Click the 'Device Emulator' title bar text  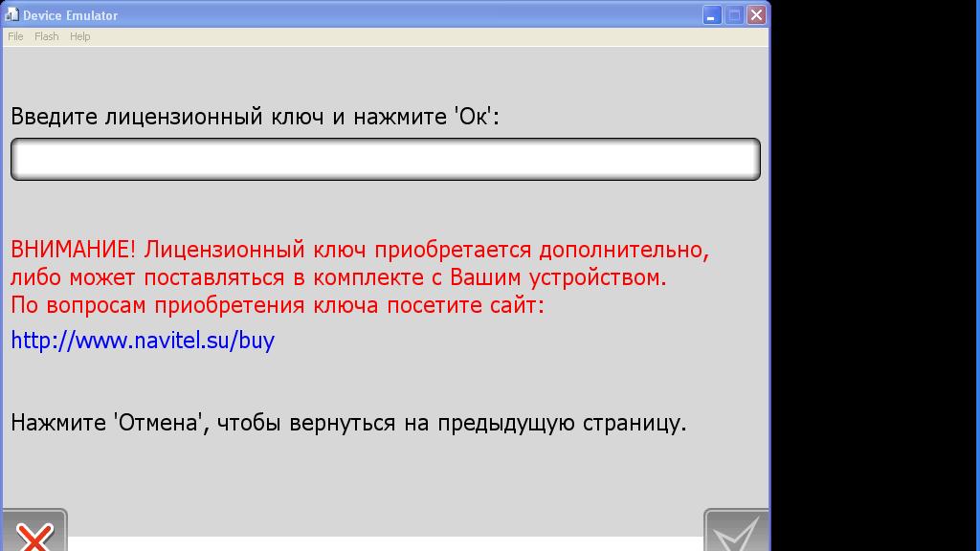point(71,15)
